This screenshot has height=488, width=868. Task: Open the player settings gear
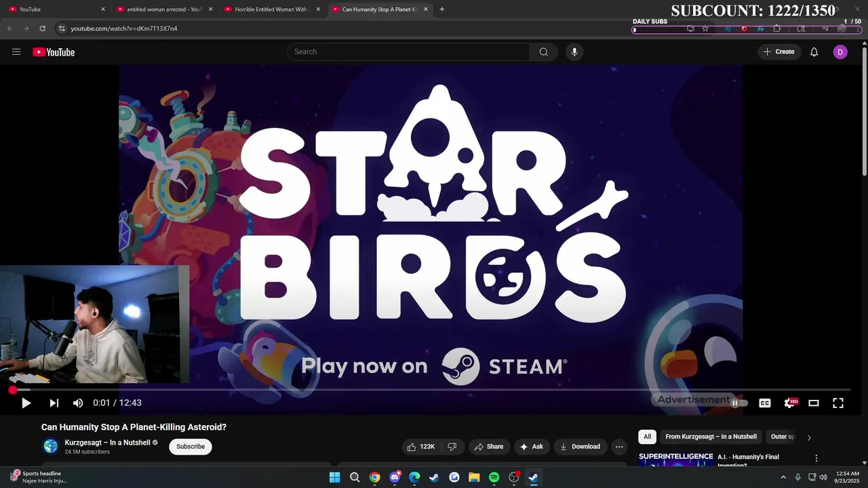click(x=789, y=403)
